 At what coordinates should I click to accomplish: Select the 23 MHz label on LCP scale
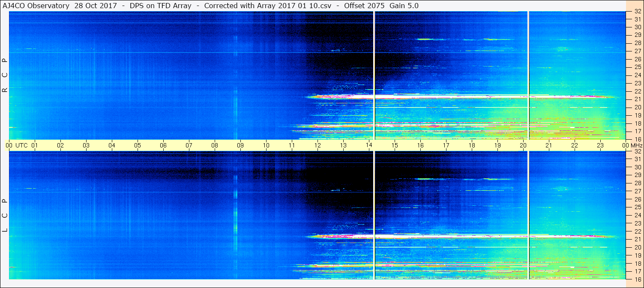[x=638, y=223]
